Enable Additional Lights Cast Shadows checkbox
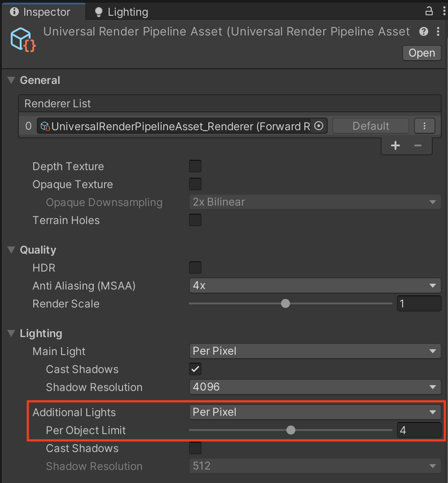This screenshot has height=483, width=448. pyautogui.click(x=195, y=448)
